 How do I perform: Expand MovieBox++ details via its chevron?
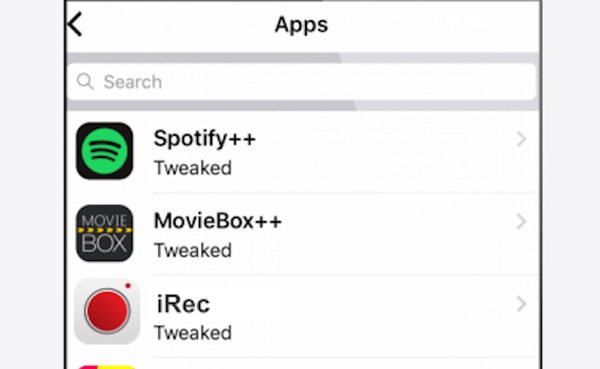coord(521,221)
